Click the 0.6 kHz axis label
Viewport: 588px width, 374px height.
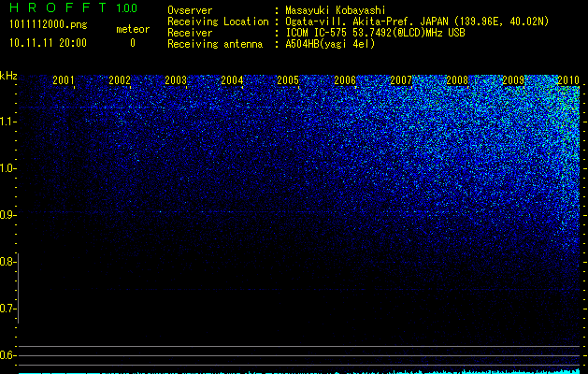7,355
